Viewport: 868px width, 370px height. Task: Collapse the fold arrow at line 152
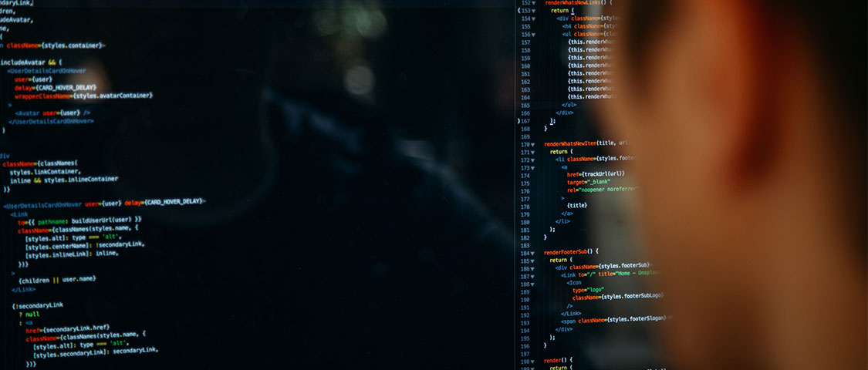coord(533,3)
